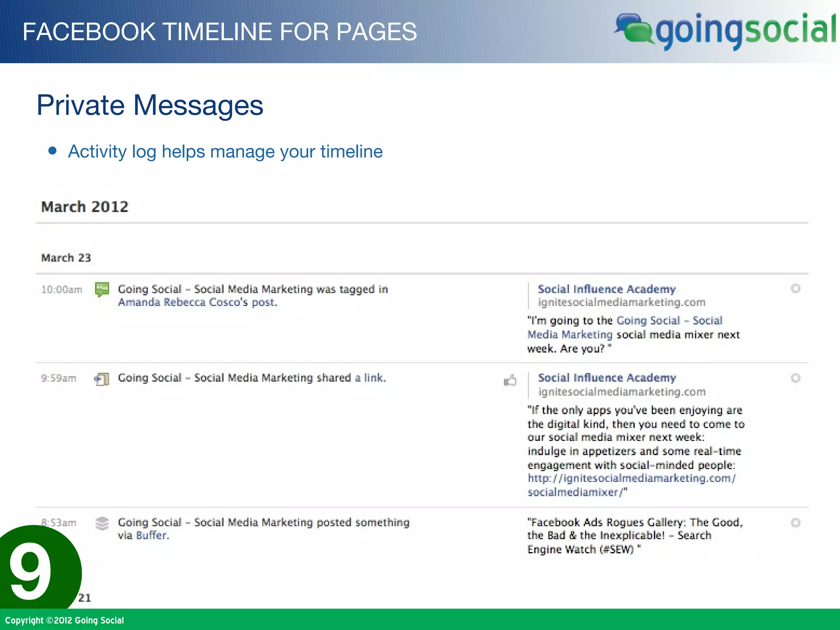Click "Activity log helps manage your timeline" bullet
Viewport: 840px width, 630px height.
(x=225, y=152)
